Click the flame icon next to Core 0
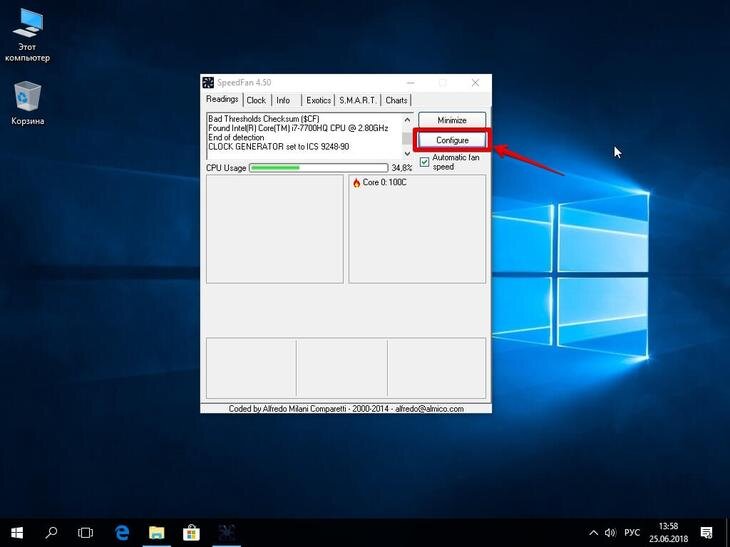 (x=357, y=182)
